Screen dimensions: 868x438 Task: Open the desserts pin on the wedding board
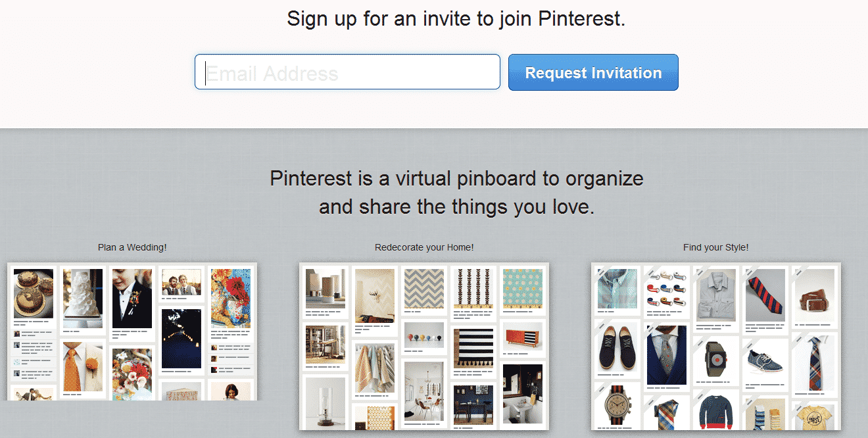(33, 293)
